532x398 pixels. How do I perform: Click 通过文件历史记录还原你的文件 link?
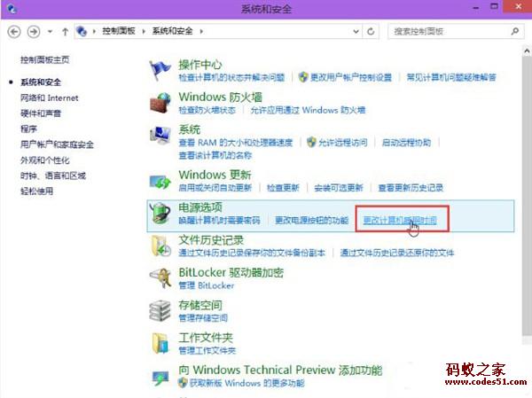(397, 253)
